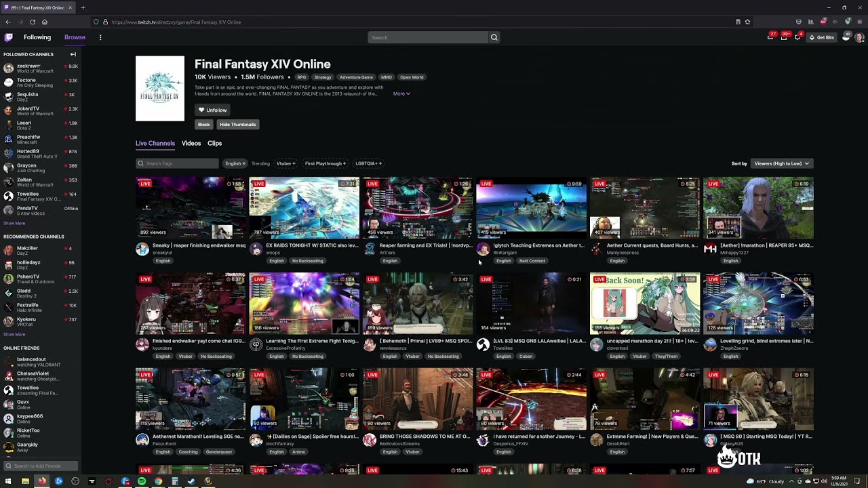This screenshot has width=868, height=488.
Task: Open Steam from the taskbar
Action: [191, 481]
